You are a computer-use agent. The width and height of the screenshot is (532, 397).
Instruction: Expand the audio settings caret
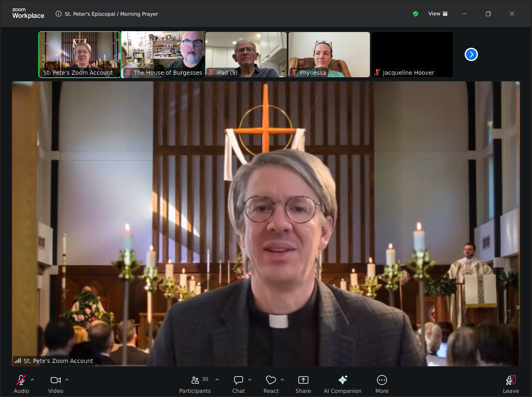tap(32, 380)
